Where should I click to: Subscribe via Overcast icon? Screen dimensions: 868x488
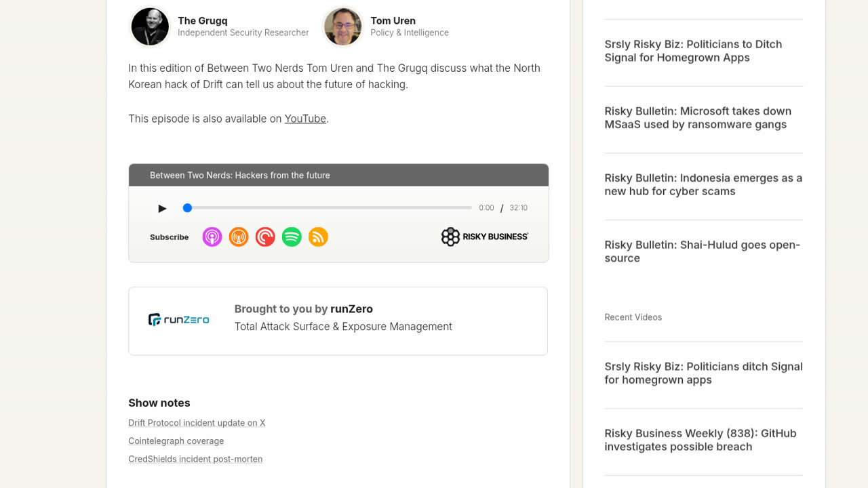tap(239, 237)
